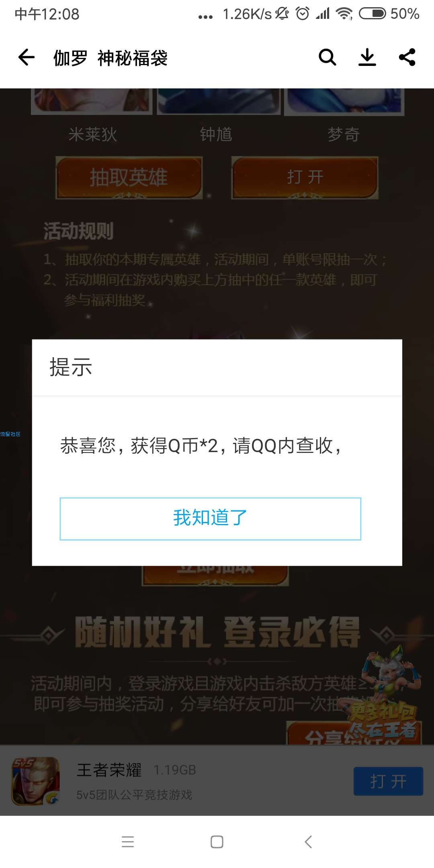The image size is (434, 868).
Task: Tap the 米莱狄 hero portrait
Action: [x=92, y=102]
